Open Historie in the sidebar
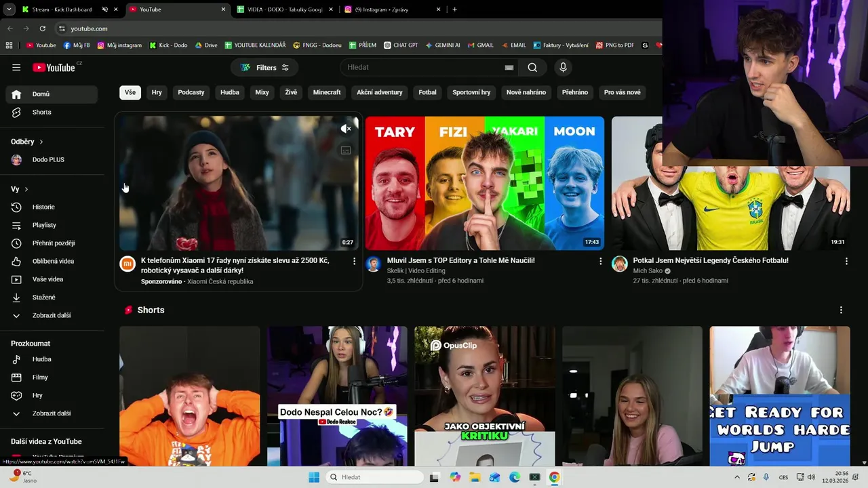Image resolution: width=868 pixels, height=488 pixels. (x=52, y=207)
